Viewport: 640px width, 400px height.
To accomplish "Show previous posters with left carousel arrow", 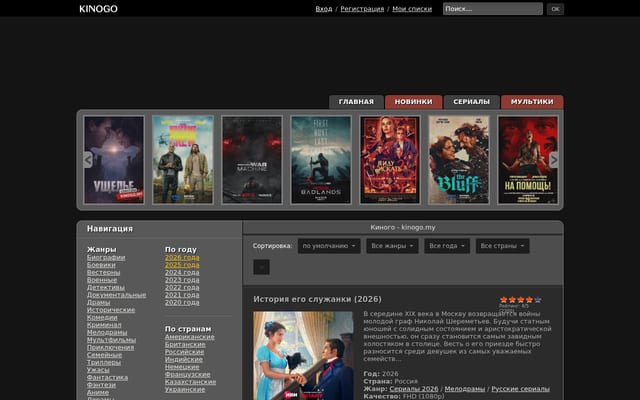I will 88,160.
